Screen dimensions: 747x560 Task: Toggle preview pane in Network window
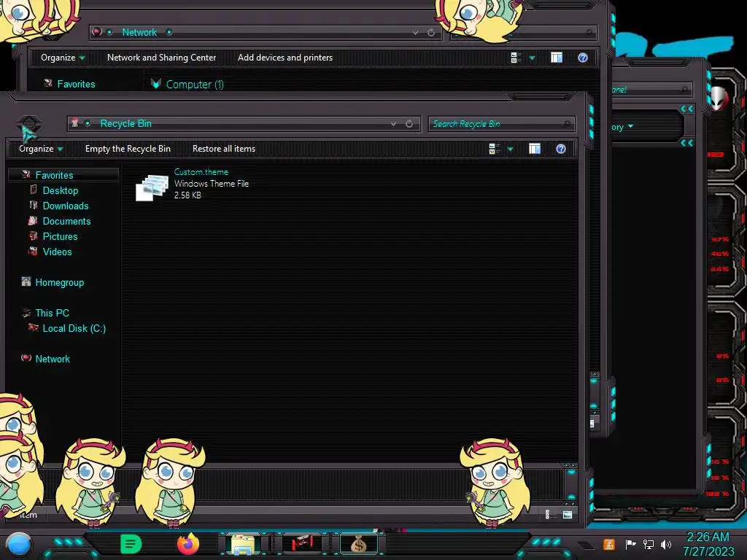click(x=557, y=58)
